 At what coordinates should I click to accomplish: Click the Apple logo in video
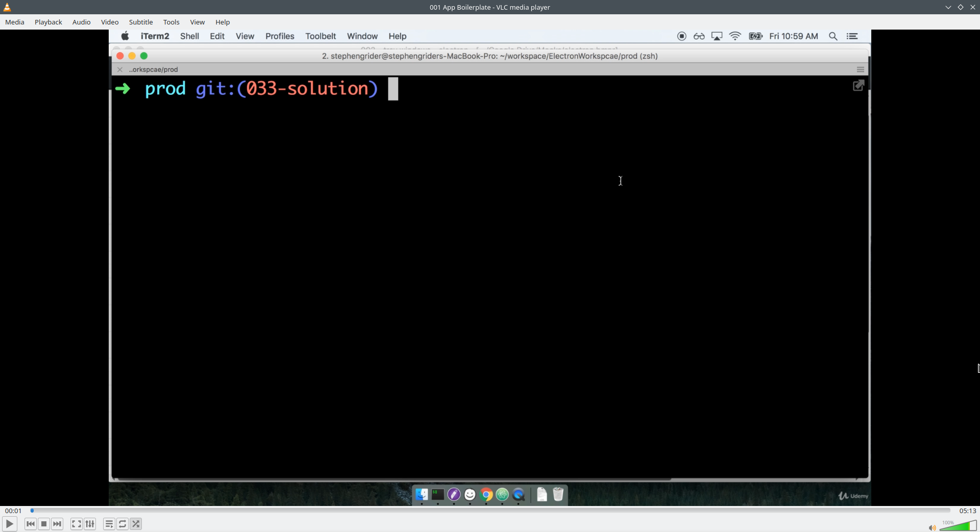tap(125, 36)
